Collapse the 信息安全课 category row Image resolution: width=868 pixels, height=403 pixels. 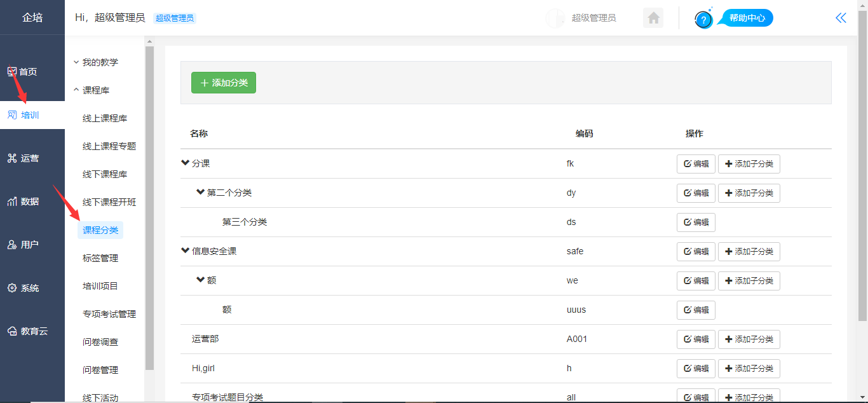[x=186, y=251]
